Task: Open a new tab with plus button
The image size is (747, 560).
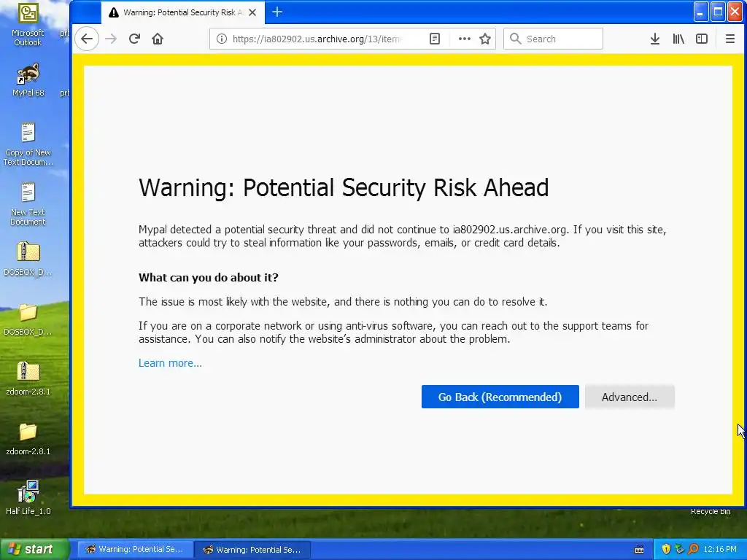Action: [x=276, y=12]
